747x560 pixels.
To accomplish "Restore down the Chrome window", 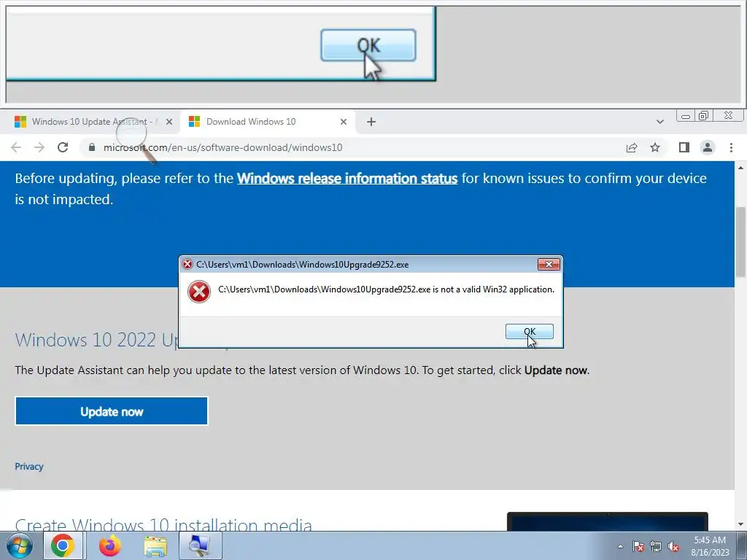I will click(704, 116).
